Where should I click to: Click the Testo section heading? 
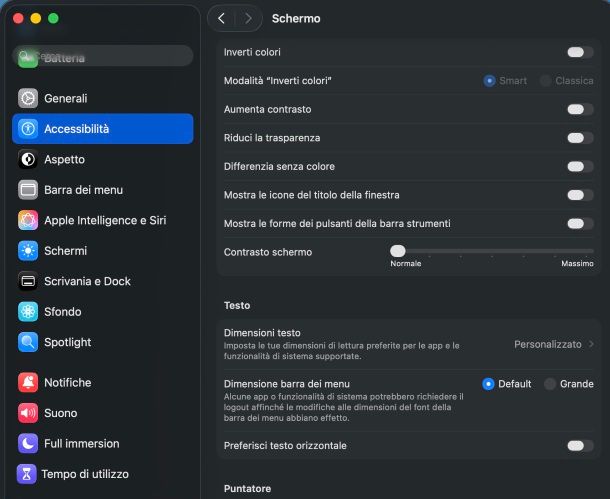coord(237,305)
